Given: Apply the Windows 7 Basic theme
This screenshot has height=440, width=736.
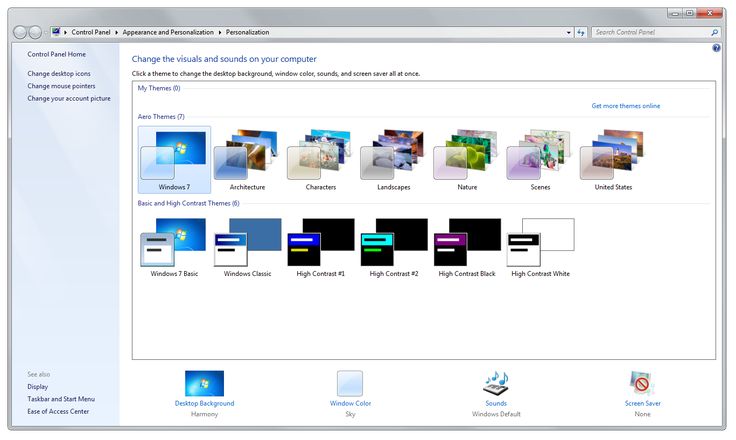Looking at the screenshot, I should pyautogui.click(x=174, y=247).
